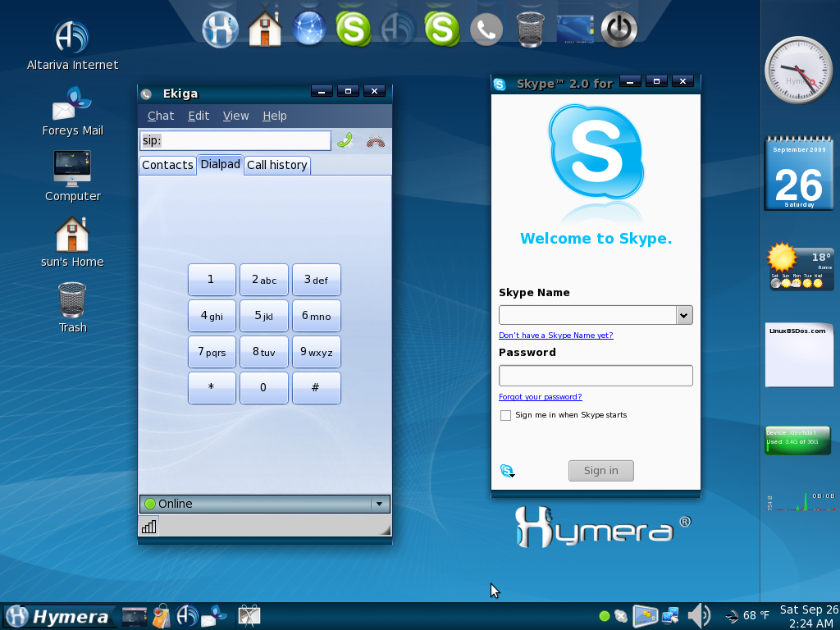Open the Altariva Internet desktop icon
Screen dimensions: 840x630
[x=72, y=46]
